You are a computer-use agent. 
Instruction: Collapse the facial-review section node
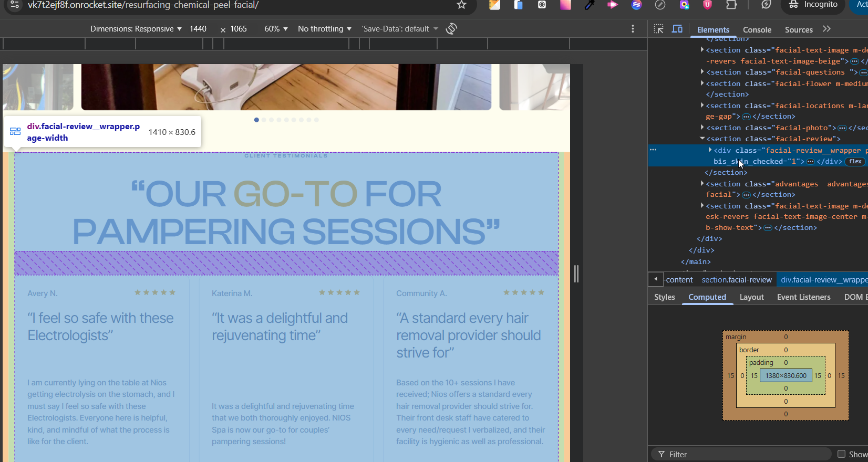point(702,139)
